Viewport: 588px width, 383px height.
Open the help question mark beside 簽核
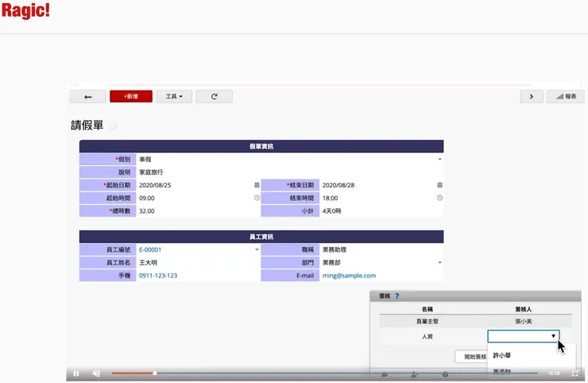397,296
